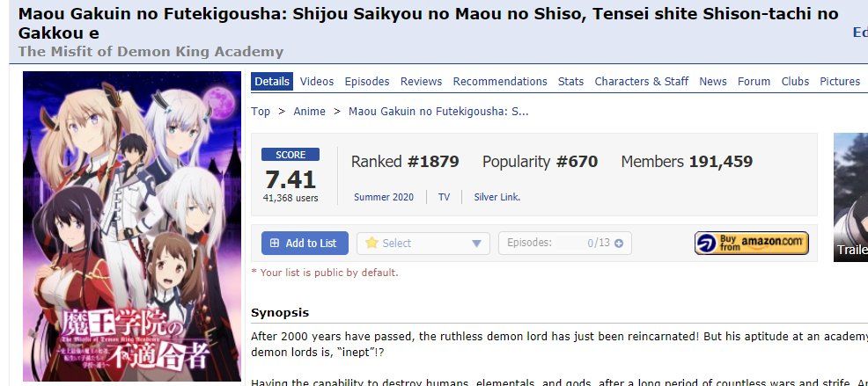Click the Summer 2020 season link
Viewport: 868px width, 386px height.
383,198
